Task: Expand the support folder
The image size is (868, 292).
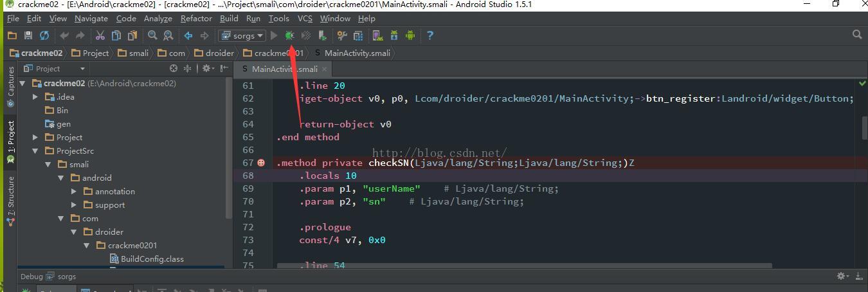Action: (x=74, y=205)
